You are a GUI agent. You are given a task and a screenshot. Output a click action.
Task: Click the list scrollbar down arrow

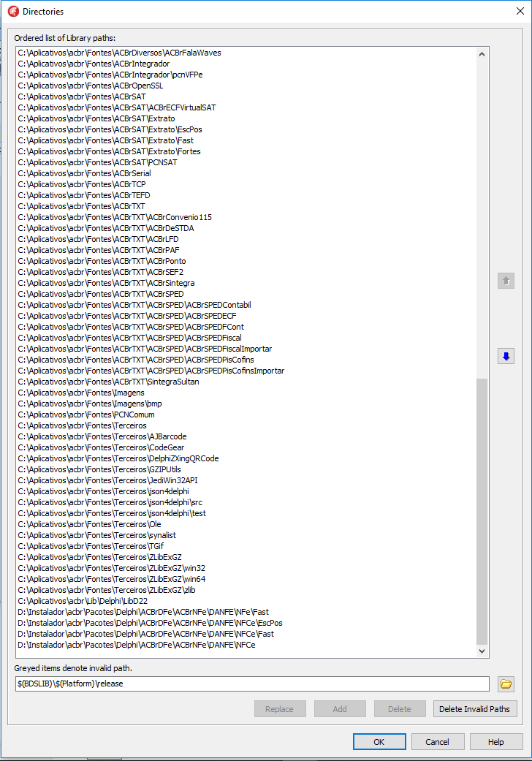click(482, 651)
